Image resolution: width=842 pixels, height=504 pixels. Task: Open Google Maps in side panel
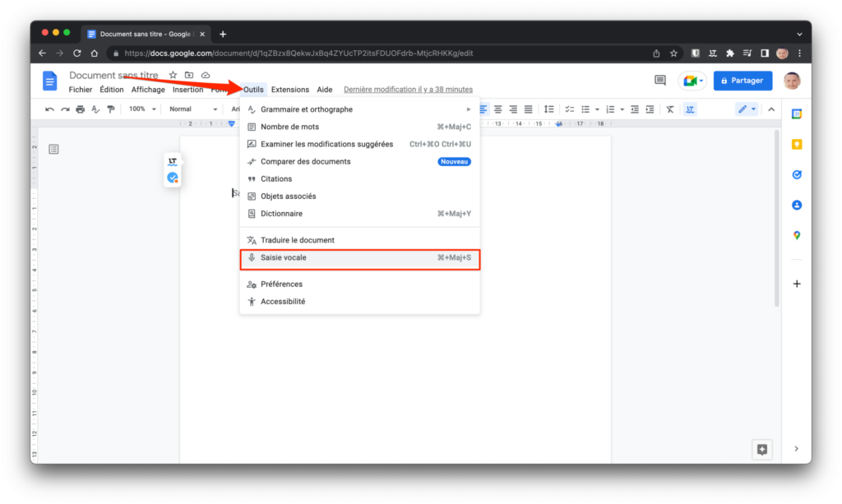pos(796,235)
